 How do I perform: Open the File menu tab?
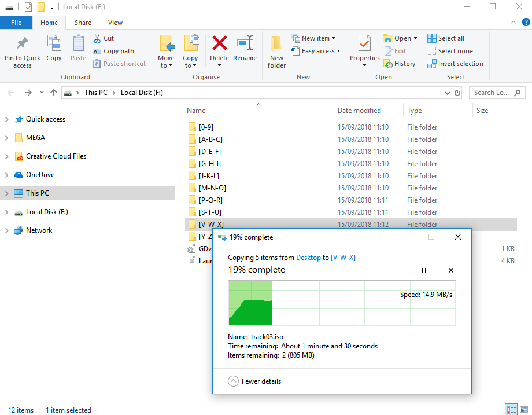point(16,23)
